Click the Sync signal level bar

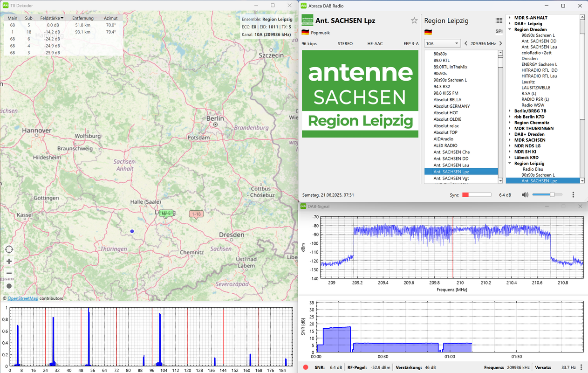pos(477,194)
